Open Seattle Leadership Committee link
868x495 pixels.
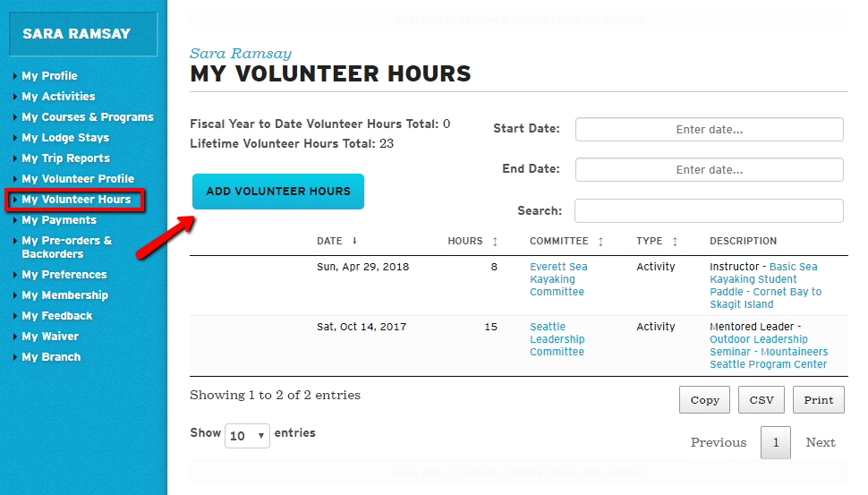tap(557, 339)
